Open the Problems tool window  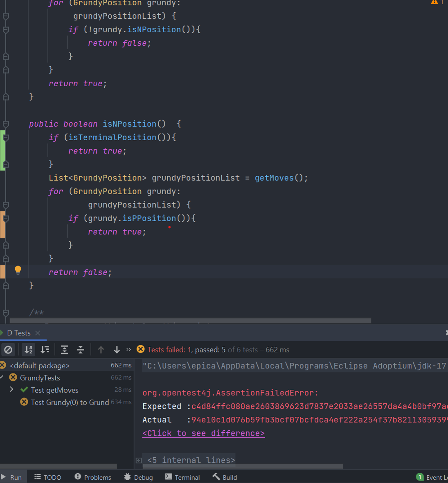93,477
